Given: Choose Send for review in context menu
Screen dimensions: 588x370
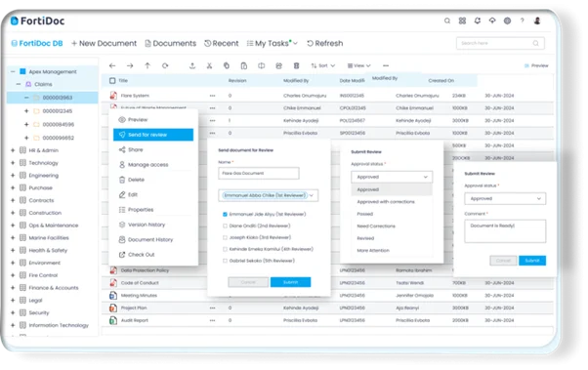Looking at the screenshot, I should click(153, 135).
